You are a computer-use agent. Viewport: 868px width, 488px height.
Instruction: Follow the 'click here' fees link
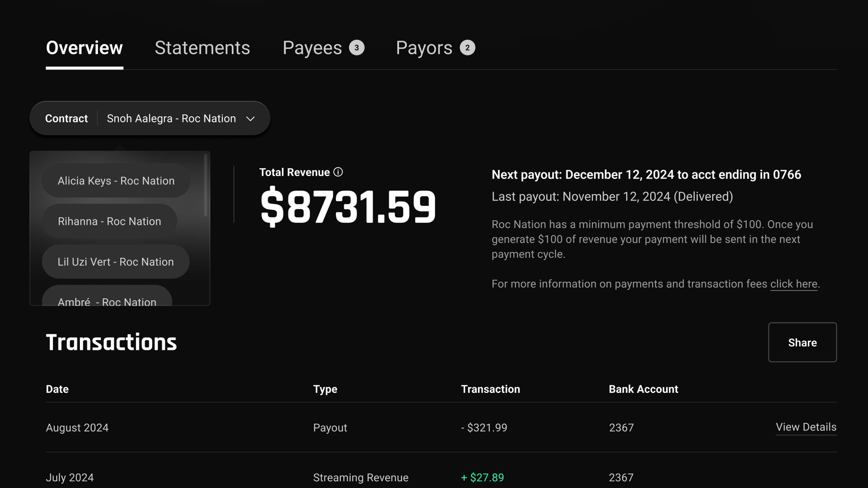click(x=793, y=284)
